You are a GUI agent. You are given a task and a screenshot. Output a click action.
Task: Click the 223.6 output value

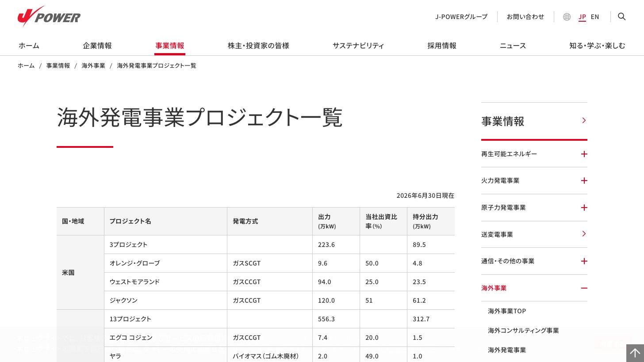coord(326,245)
